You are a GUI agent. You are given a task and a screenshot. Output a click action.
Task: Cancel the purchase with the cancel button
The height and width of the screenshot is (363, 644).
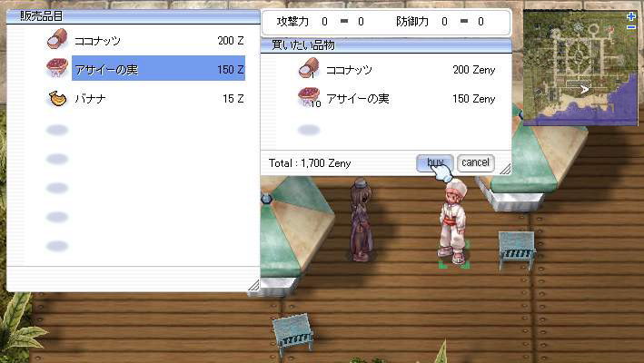pyautogui.click(x=476, y=162)
